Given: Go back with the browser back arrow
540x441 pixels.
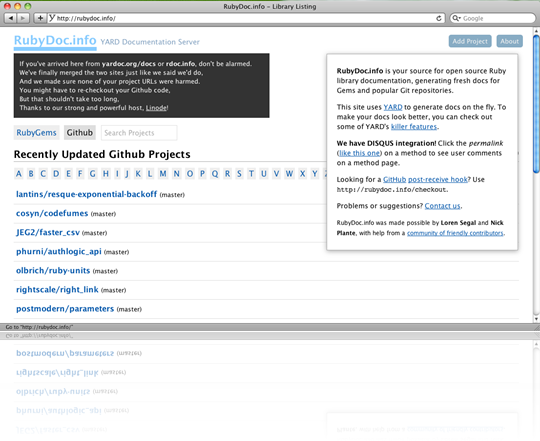Looking at the screenshot, I should point(11,18).
